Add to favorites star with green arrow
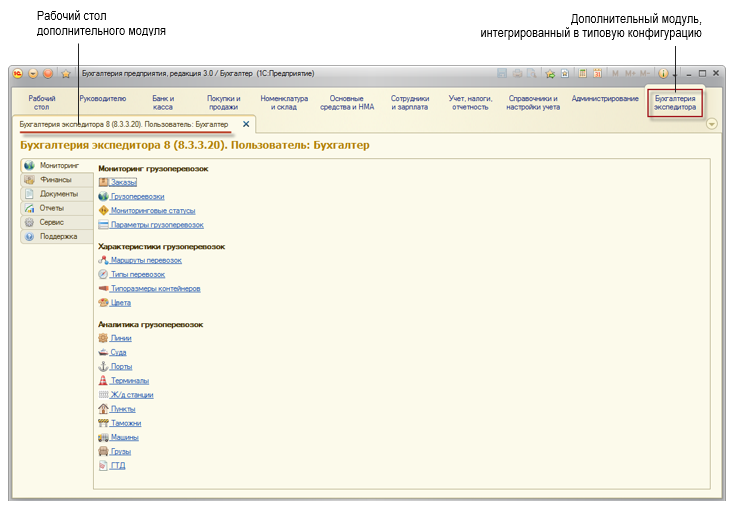732x507 pixels. 550,73
